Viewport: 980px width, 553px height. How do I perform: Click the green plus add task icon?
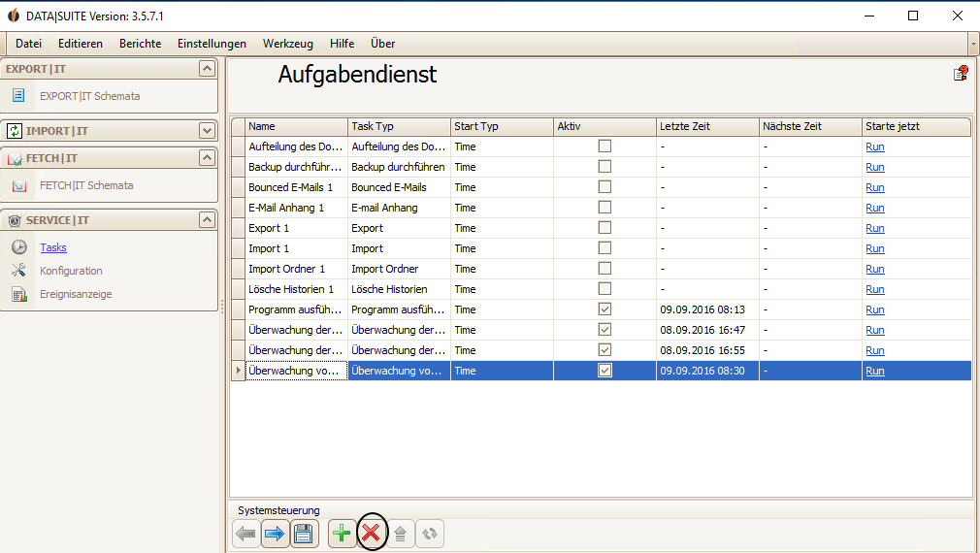[342, 533]
